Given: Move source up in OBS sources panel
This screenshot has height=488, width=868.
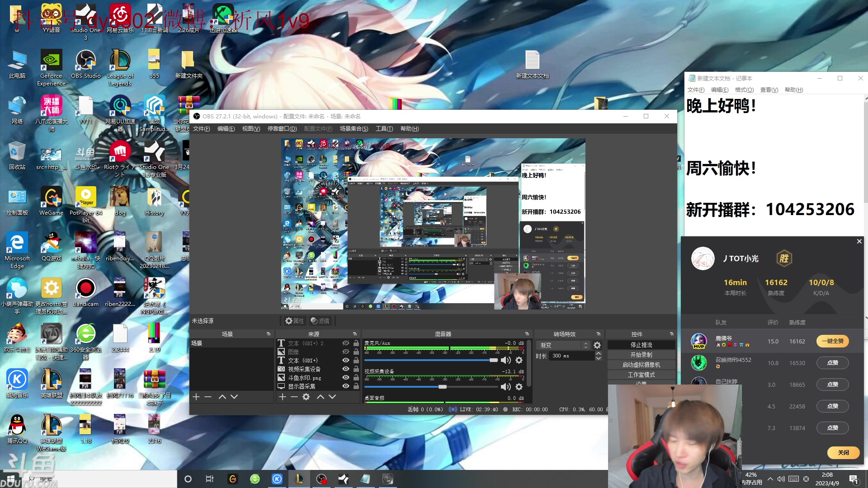Looking at the screenshot, I should click(320, 397).
